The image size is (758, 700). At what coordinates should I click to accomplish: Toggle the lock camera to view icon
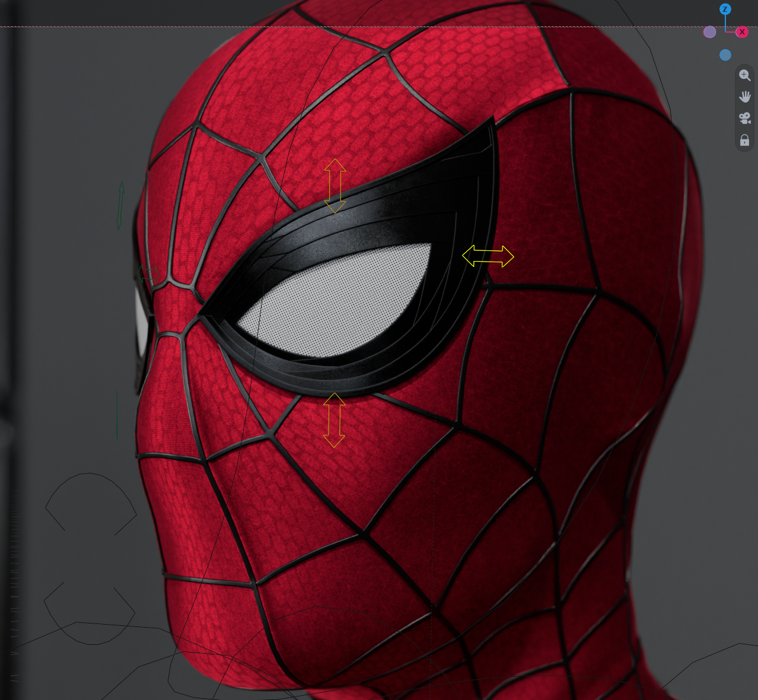745,140
